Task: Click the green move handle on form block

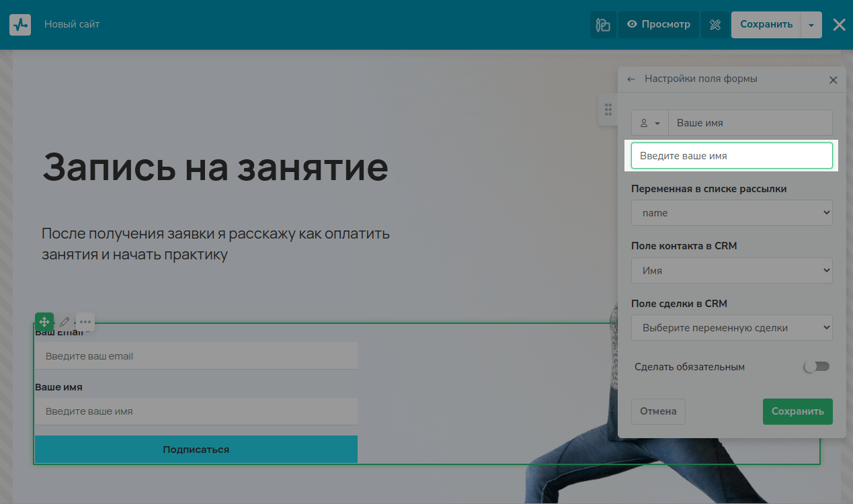Action: 44,322
